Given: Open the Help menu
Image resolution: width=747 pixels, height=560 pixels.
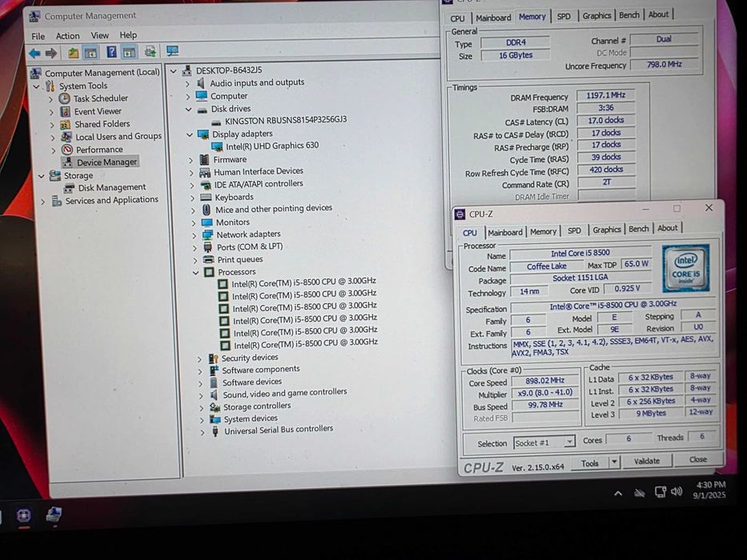Looking at the screenshot, I should 128,34.
